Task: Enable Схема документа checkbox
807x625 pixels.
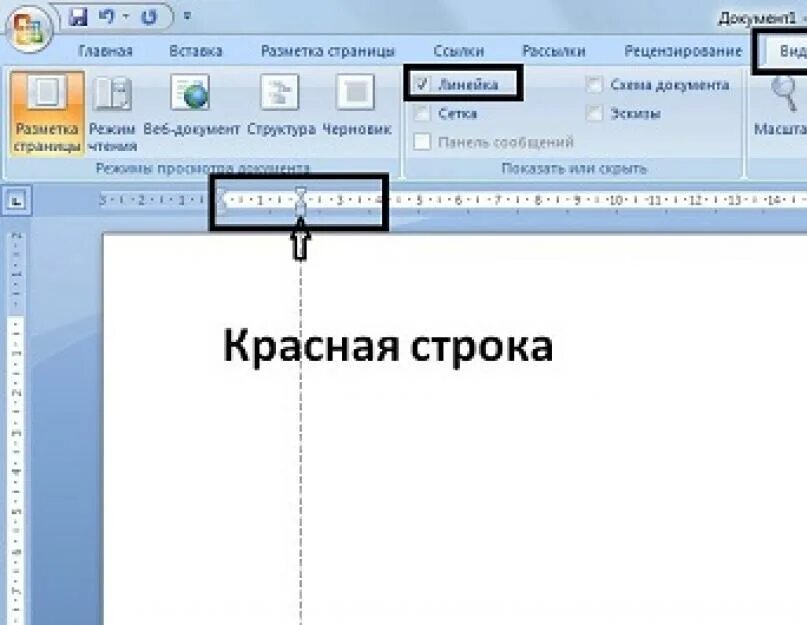Action: 594,84
